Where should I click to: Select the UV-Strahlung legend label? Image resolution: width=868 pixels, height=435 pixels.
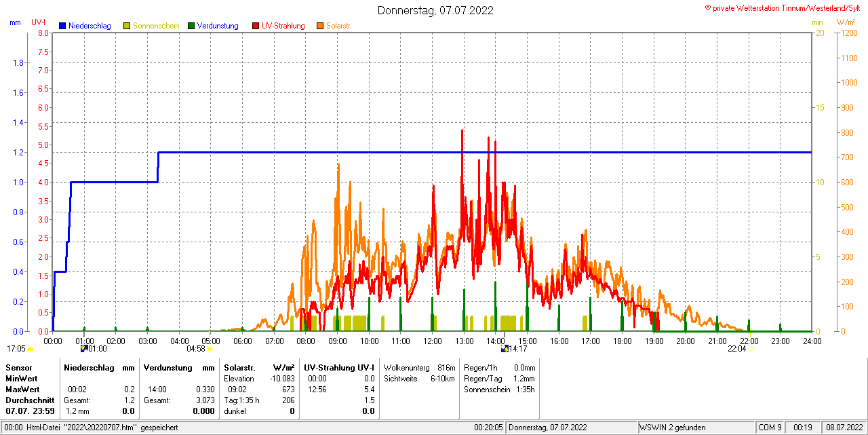point(283,26)
